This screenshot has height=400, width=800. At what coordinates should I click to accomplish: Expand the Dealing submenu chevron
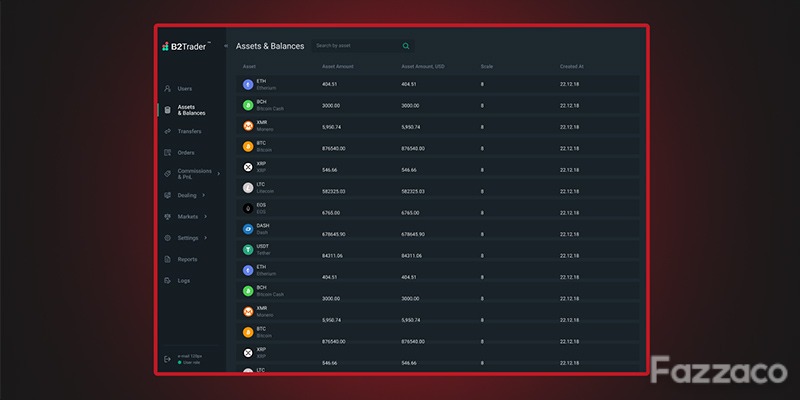pos(204,195)
